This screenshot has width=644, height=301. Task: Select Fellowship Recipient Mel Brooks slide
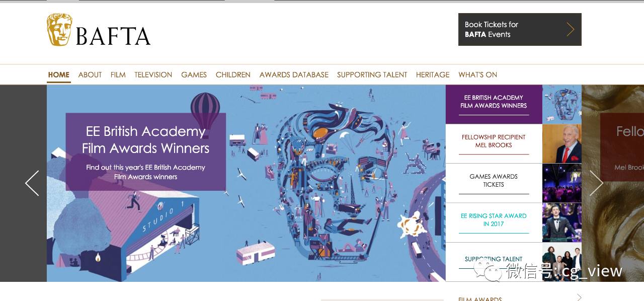(x=494, y=144)
